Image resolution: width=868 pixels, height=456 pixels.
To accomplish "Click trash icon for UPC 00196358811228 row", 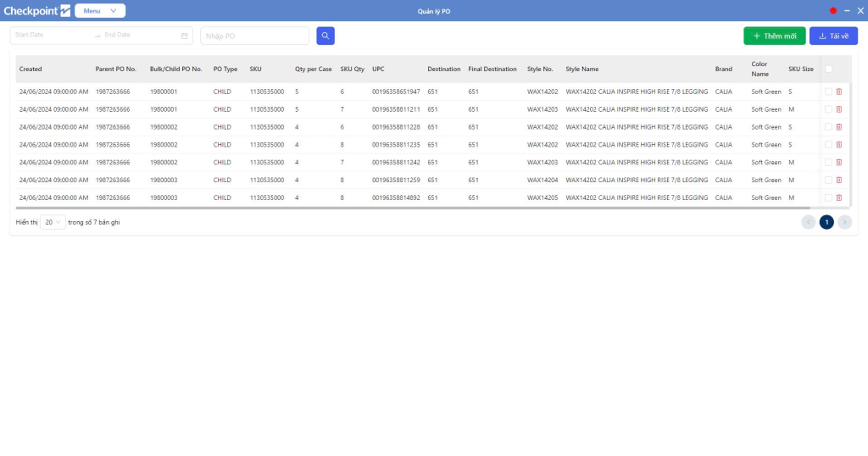I will pos(839,127).
